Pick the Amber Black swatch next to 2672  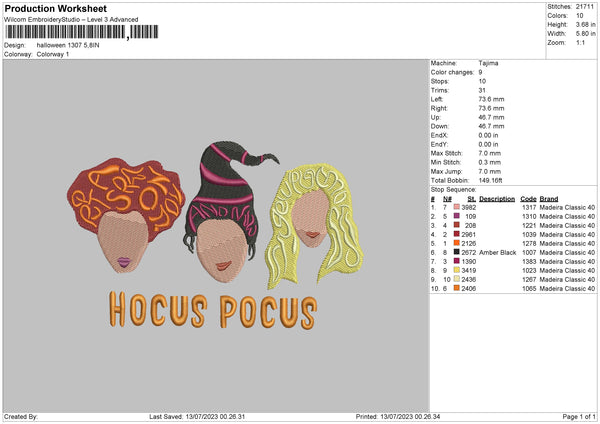(x=457, y=252)
